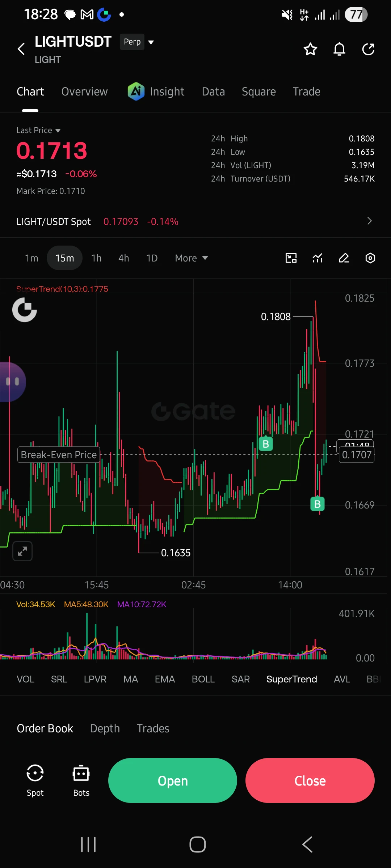Switch to Square tab
This screenshot has height=868, width=391.
click(259, 92)
